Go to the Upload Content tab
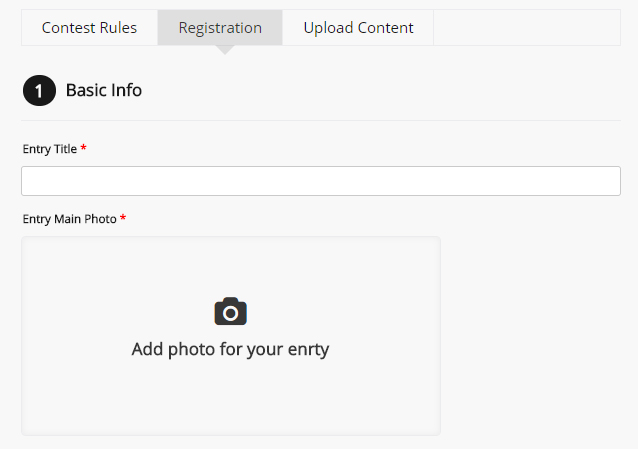The image size is (638, 449). (x=358, y=28)
